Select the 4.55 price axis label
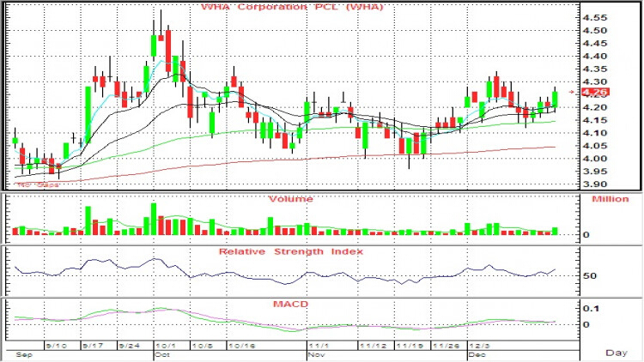 point(594,18)
